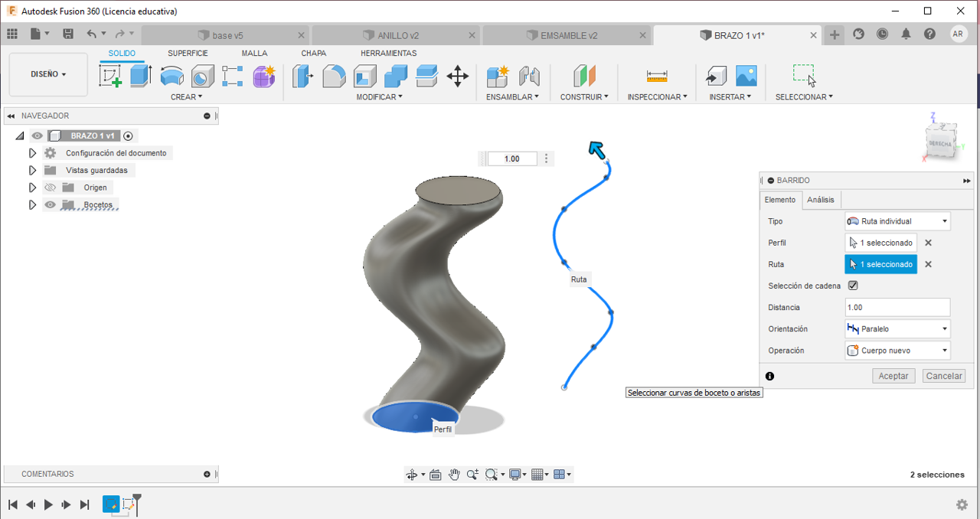The image size is (980, 519).
Task: Clear the Ruta selection with X
Action: tap(928, 264)
